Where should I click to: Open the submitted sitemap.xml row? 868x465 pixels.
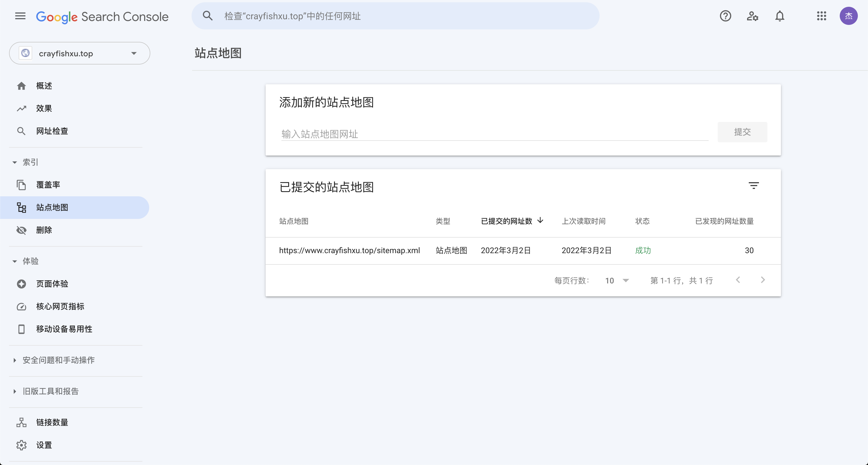[349, 251]
